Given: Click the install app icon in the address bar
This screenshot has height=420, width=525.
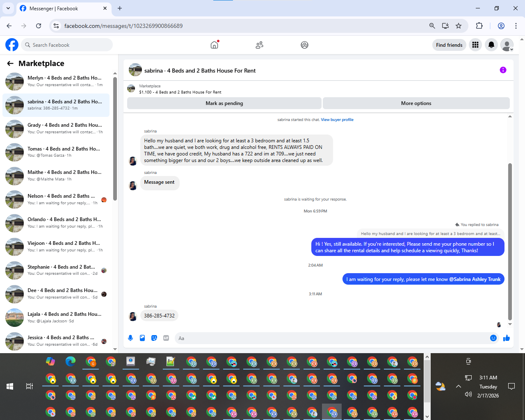Looking at the screenshot, I should [445, 26].
